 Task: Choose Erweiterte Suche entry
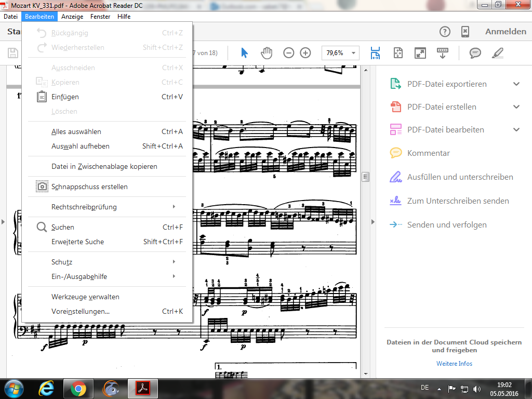point(107,242)
